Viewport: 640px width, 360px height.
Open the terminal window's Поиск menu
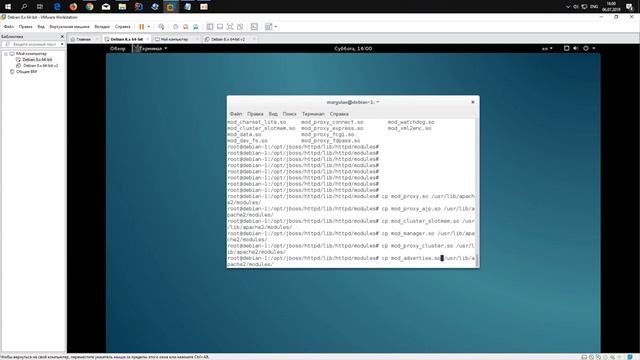click(289, 114)
